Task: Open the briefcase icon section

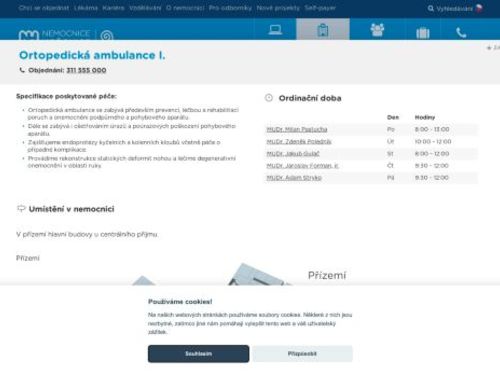Action: (x=423, y=33)
